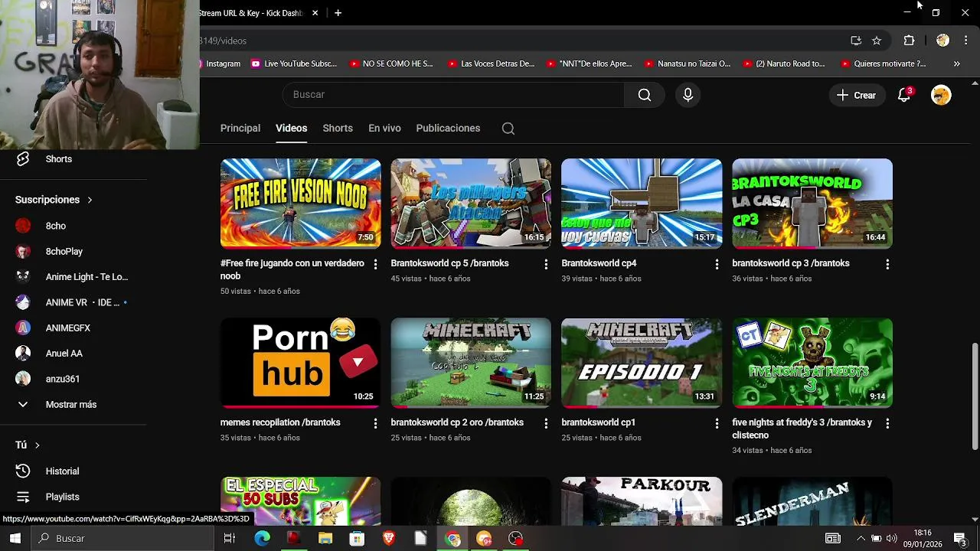Open Microsoft Edge from the taskbar
The image size is (980, 551).
coord(263,539)
